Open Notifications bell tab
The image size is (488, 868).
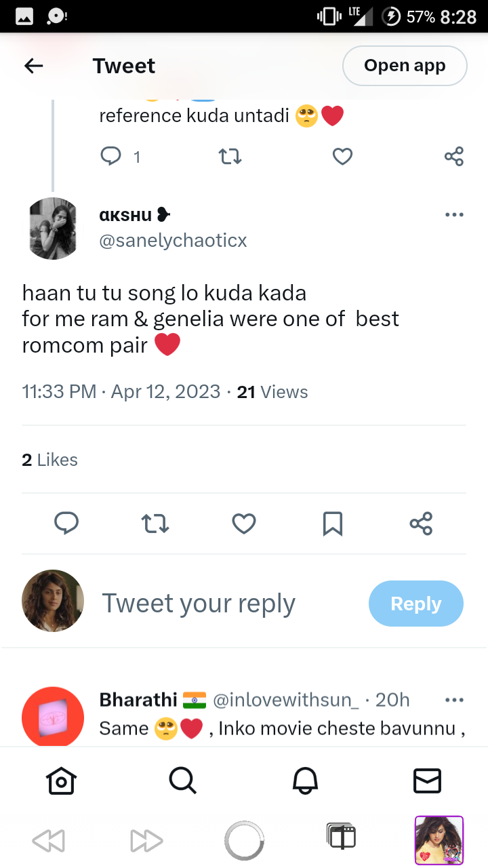pos(305,781)
